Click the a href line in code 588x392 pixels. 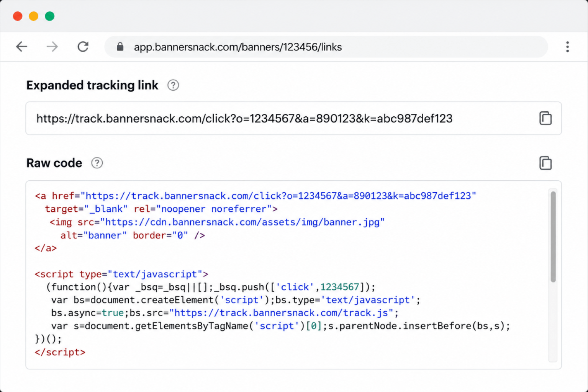[x=256, y=196]
